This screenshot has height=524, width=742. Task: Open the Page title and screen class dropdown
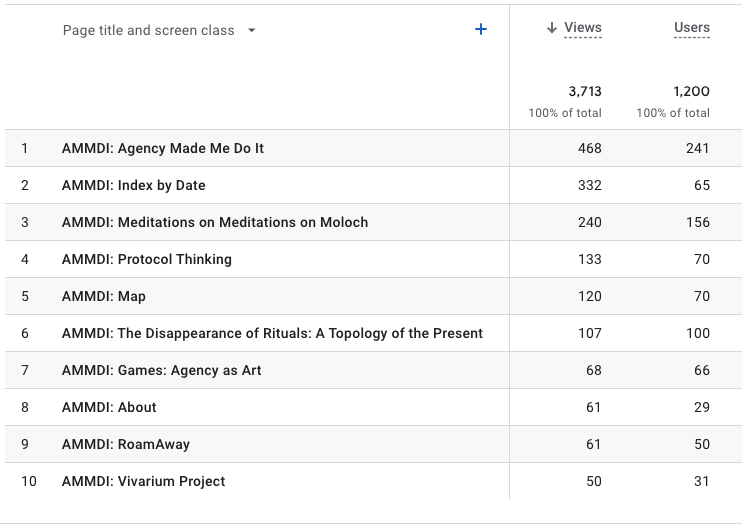(159, 30)
